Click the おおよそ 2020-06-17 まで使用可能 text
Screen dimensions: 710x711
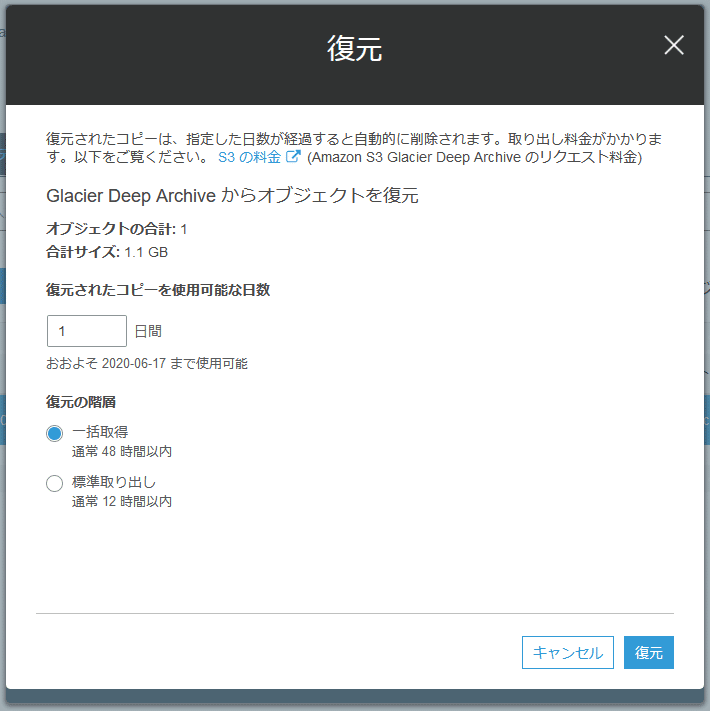click(x=147, y=363)
